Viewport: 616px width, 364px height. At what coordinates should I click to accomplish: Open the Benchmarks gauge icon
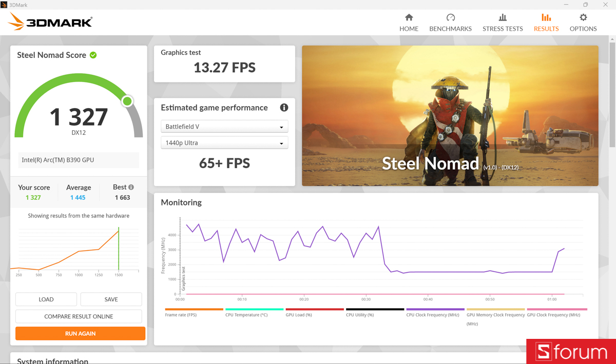coord(450,17)
